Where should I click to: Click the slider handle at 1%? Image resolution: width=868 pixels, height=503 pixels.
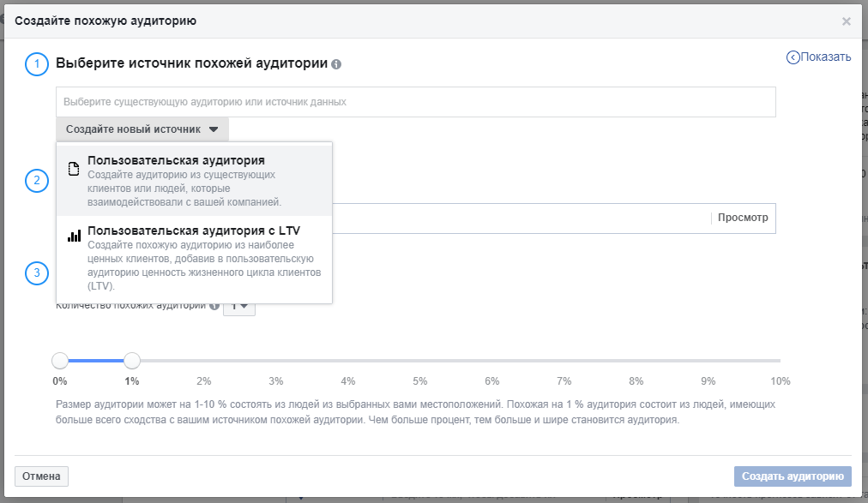pyautogui.click(x=132, y=361)
